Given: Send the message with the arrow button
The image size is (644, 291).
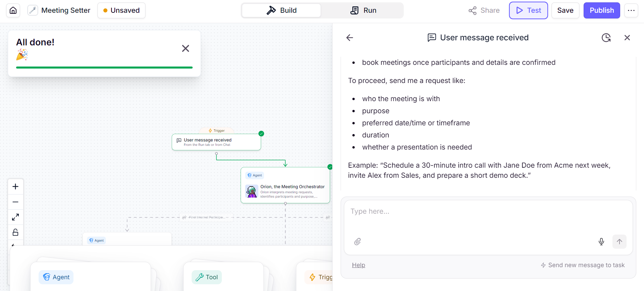Looking at the screenshot, I should [x=619, y=242].
